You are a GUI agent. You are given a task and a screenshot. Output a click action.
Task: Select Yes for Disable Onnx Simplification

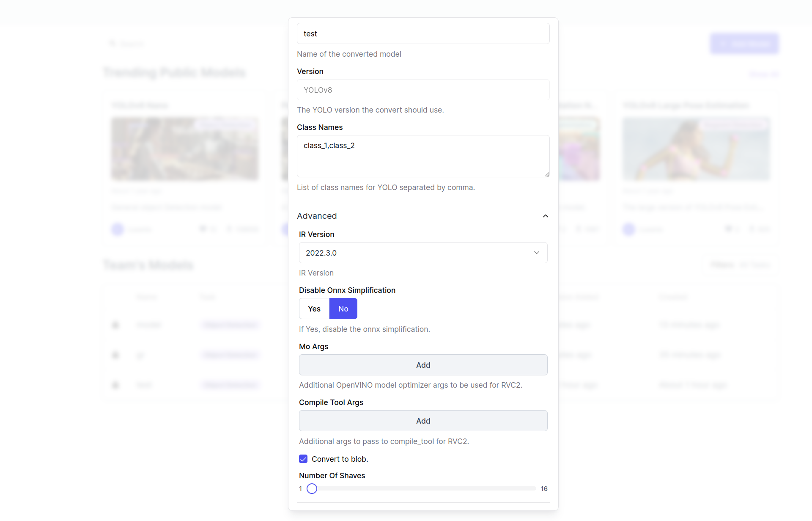coord(314,309)
